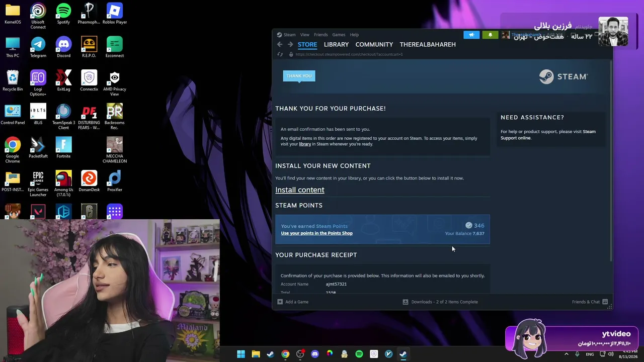Select the Fortnite desktop icon
This screenshot has width=644, height=362.
63,148
